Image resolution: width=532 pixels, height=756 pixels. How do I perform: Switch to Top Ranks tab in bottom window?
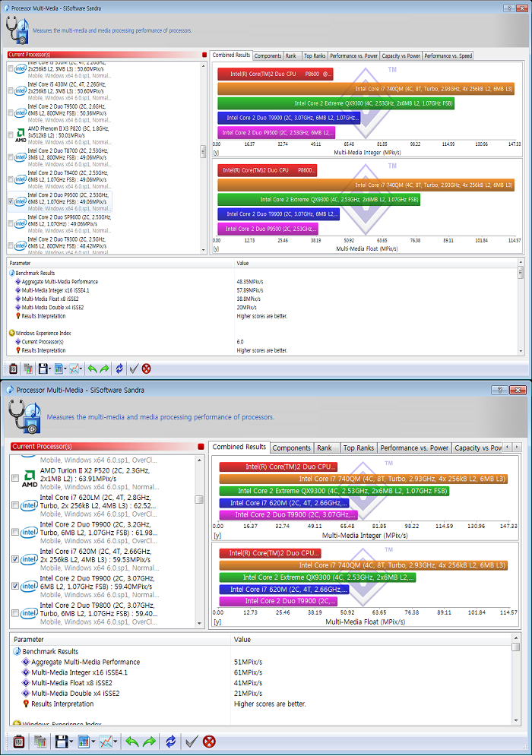coord(359,448)
